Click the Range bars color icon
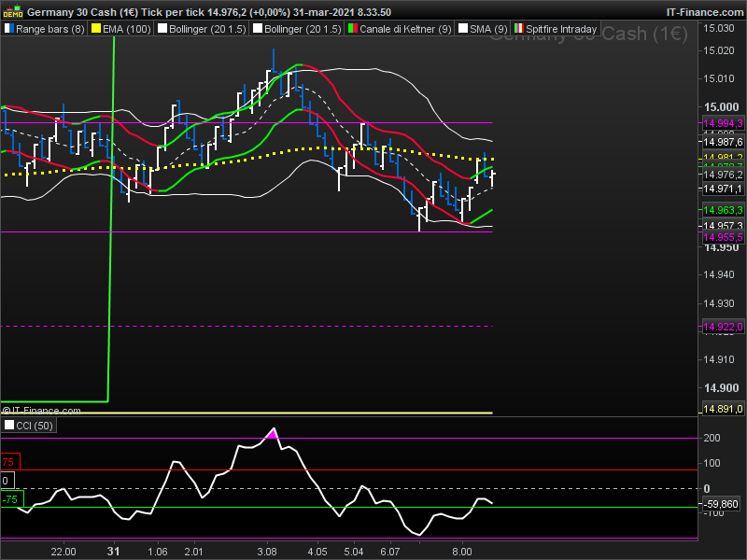This screenshot has width=747, height=560. coord(9,30)
